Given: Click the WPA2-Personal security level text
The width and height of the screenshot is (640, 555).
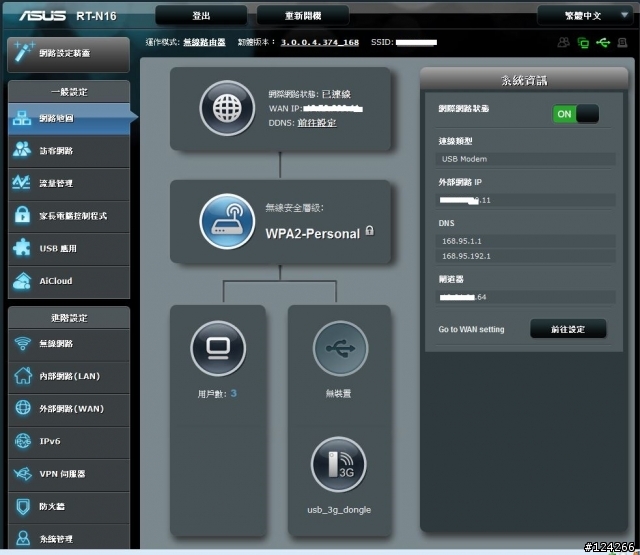Looking at the screenshot, I should coord(313,233).
